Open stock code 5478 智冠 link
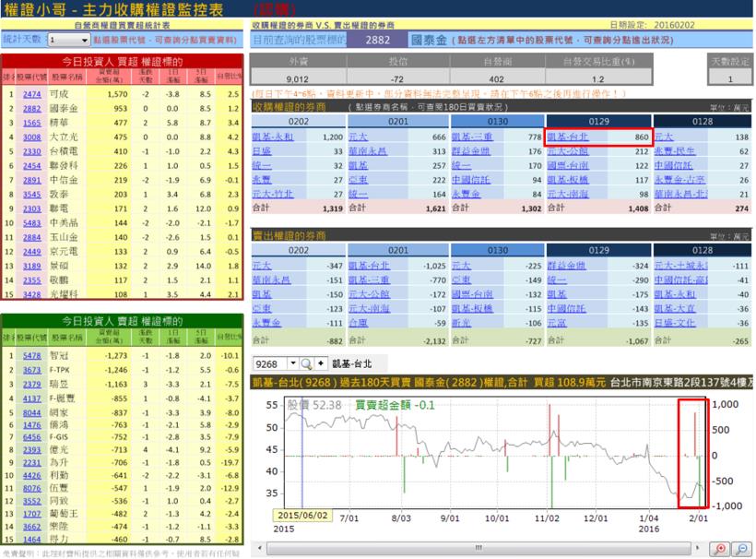This screenshot has height=559, width=756. click(x=32, y=355)
